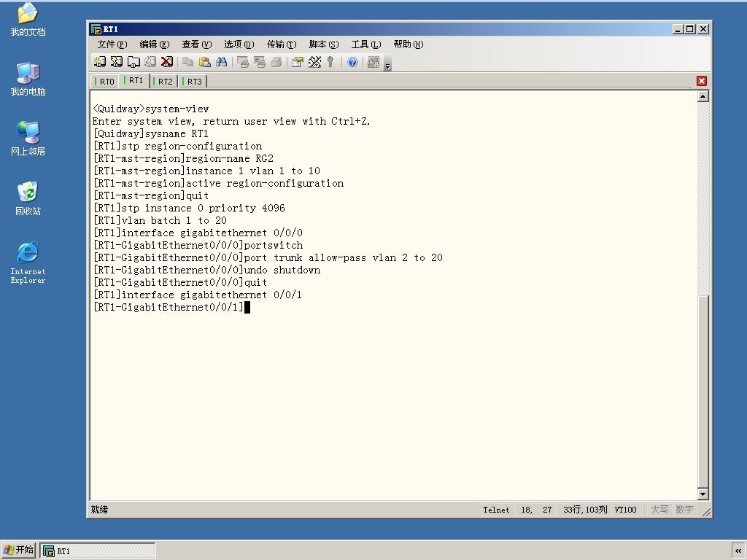Open the 编辑(E) menu

pos(155,44)
